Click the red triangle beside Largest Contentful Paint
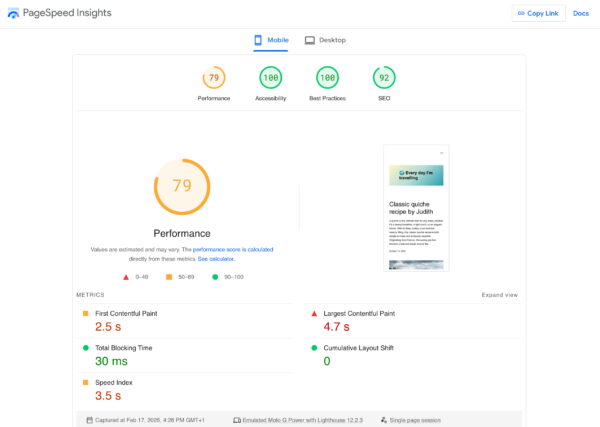 pos(315,314)
